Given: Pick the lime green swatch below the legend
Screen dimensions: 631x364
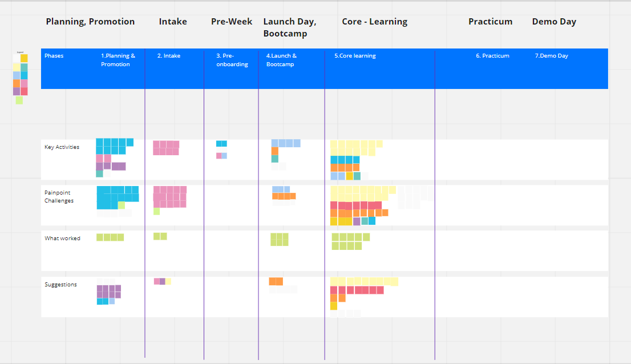Looking at the screenshot, I should (19, 100).
